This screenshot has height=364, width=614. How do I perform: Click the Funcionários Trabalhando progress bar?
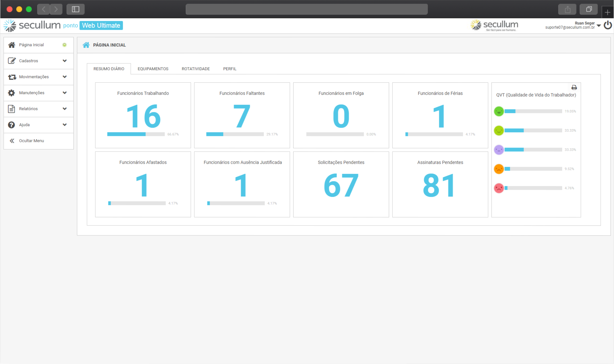coord(136,134)
